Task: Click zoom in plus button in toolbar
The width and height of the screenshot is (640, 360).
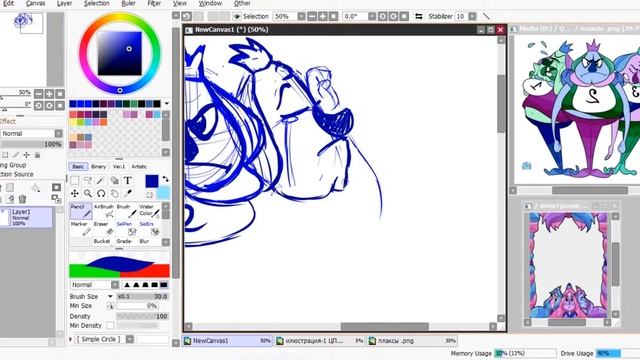Action: 323,16
